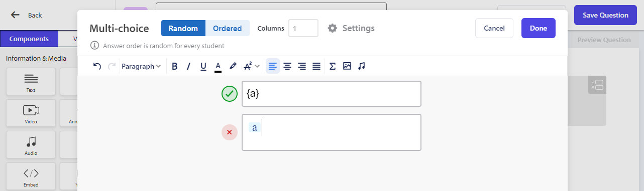Image resolution: width=644 pixels, height=191 pixels.
Task: Select the highlighter pen tool
Action: click(x=233, y=66)
